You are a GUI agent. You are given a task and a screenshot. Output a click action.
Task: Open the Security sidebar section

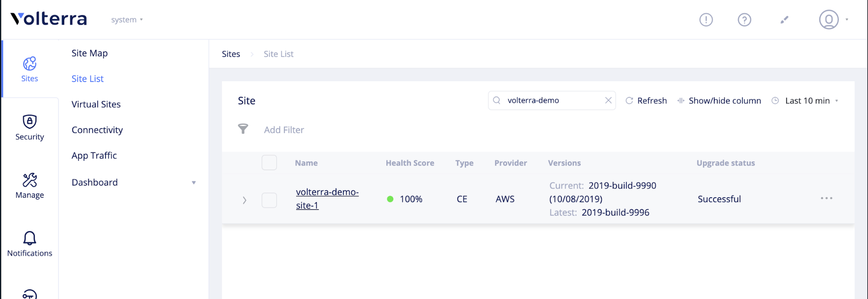[x=30, y=127]
